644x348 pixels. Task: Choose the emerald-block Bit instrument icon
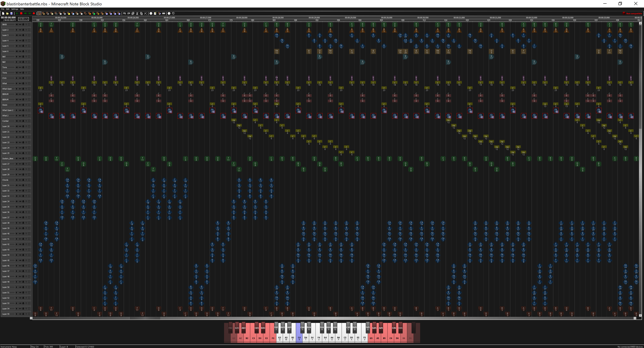point(94,14)
